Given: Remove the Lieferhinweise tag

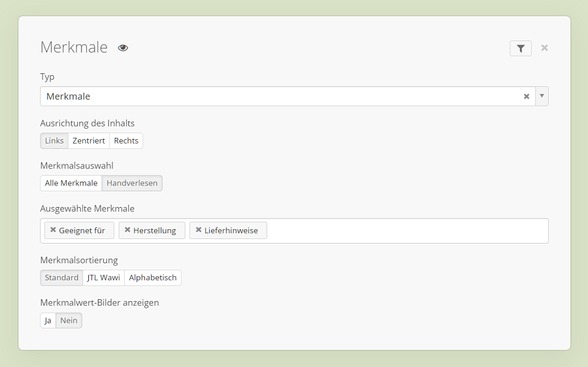Looking at the screenshot, I should [199, 230].
